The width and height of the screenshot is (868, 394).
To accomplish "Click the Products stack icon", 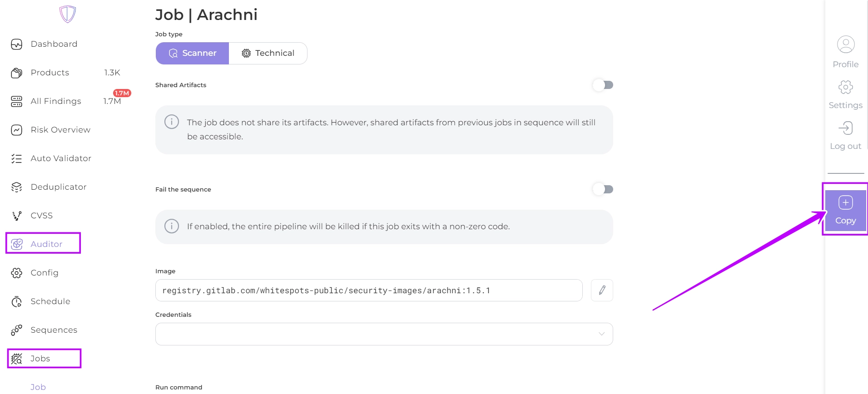I will coord(17,73).
